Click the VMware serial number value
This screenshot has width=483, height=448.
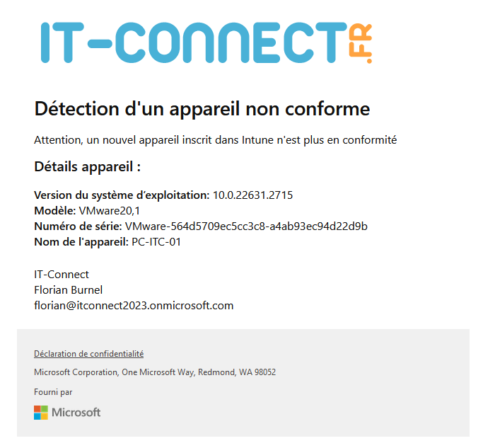click(246, 226)
